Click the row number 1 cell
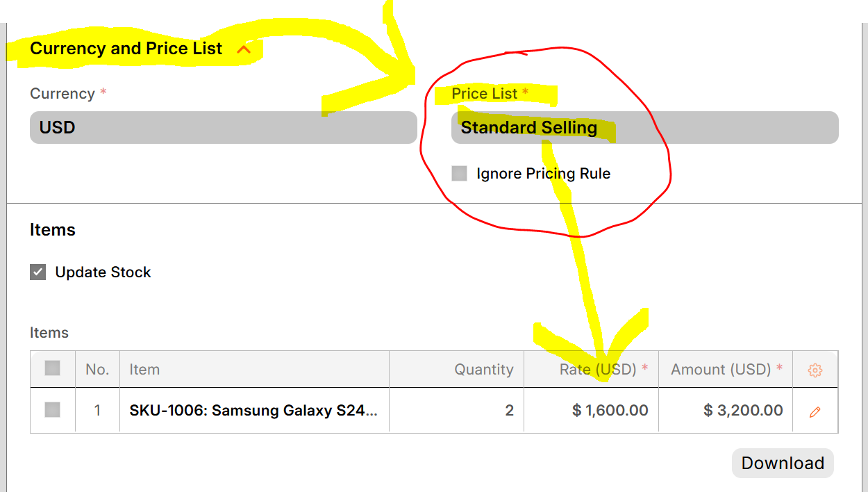Viewport: 868px width, 492px height. (97, 411)
